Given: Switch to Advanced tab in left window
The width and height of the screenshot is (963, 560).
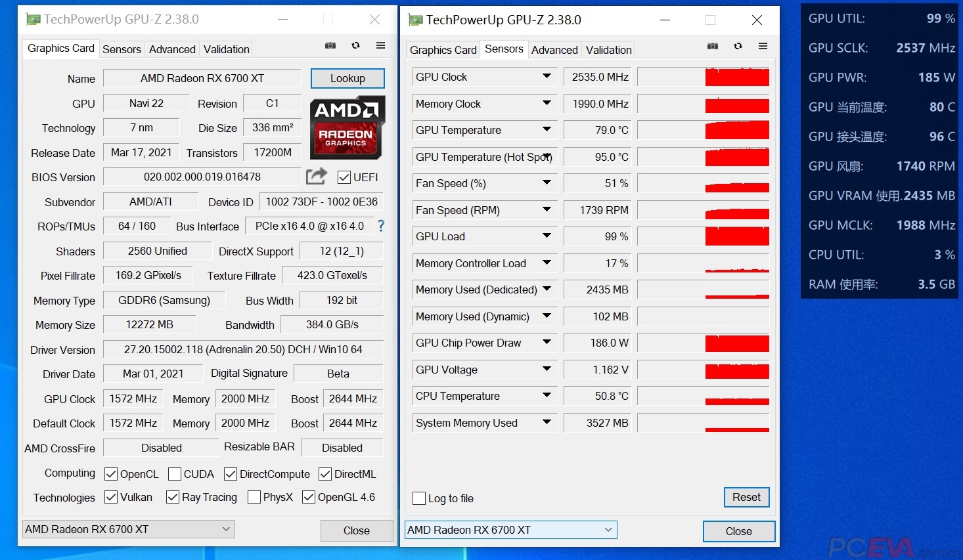Looking at the screenshot, I should tap(172, 49).
